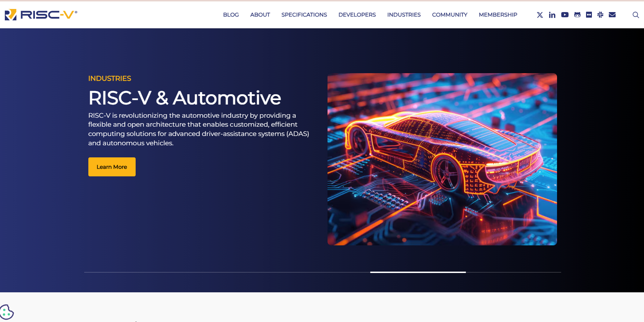Click the 'RISC-V & Automotive' heading
The width and height of the screenshot is (644, 322).
[185, 98]
